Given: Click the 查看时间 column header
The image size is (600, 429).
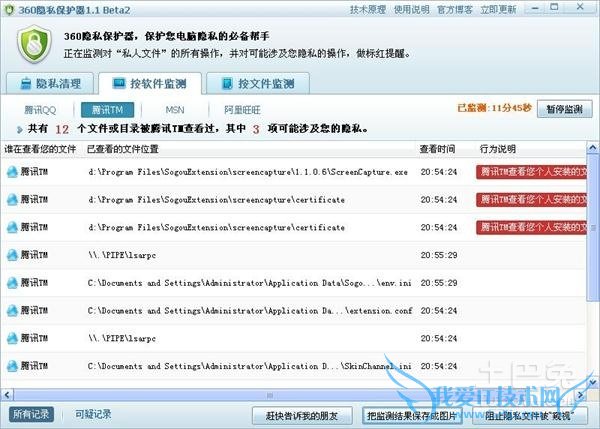Looking at the screenshot, I should pos(437,149).
